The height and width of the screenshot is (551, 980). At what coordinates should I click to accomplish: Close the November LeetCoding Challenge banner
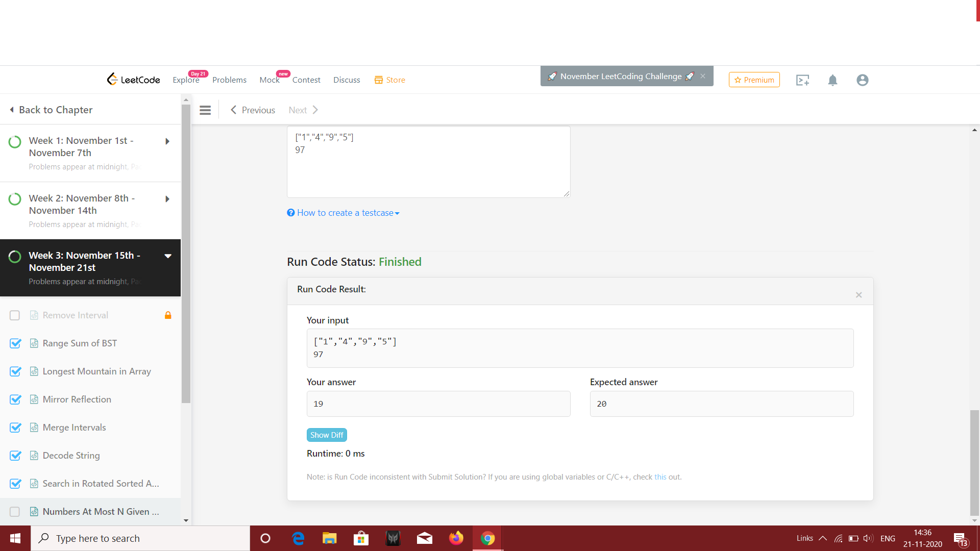pyautogui.click(x=703, y=76)
